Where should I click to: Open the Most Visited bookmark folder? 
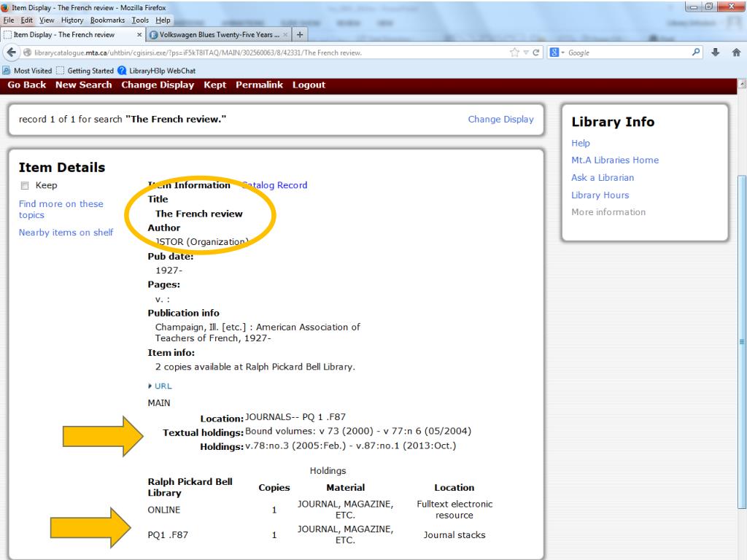27,71
